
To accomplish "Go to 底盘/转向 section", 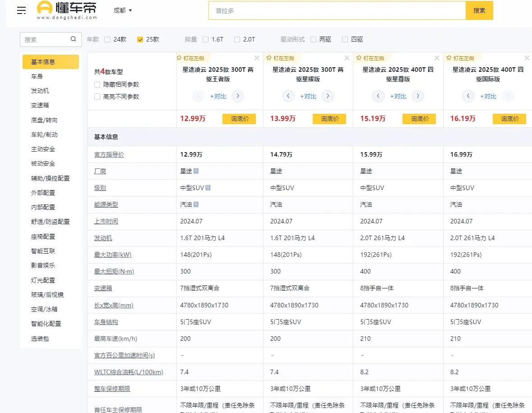I will point(44,120).
